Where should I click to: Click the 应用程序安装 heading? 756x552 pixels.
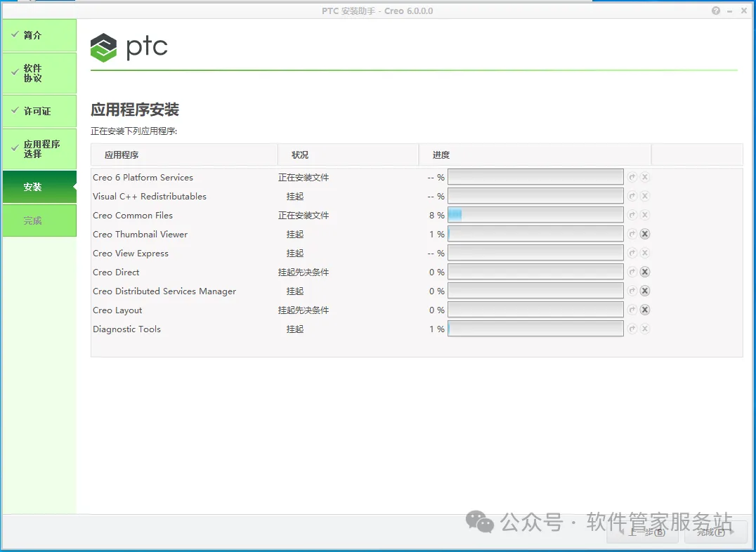[x=135, y=110]
